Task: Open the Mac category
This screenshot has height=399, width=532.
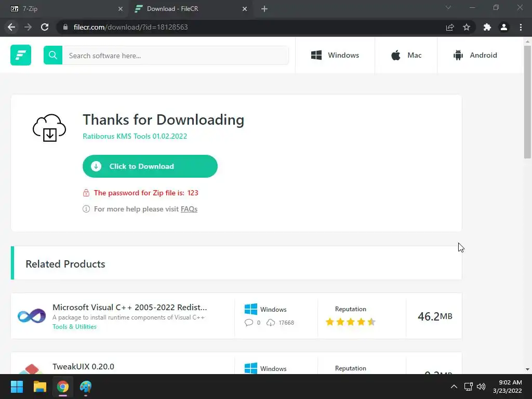Action: [406, 55]
